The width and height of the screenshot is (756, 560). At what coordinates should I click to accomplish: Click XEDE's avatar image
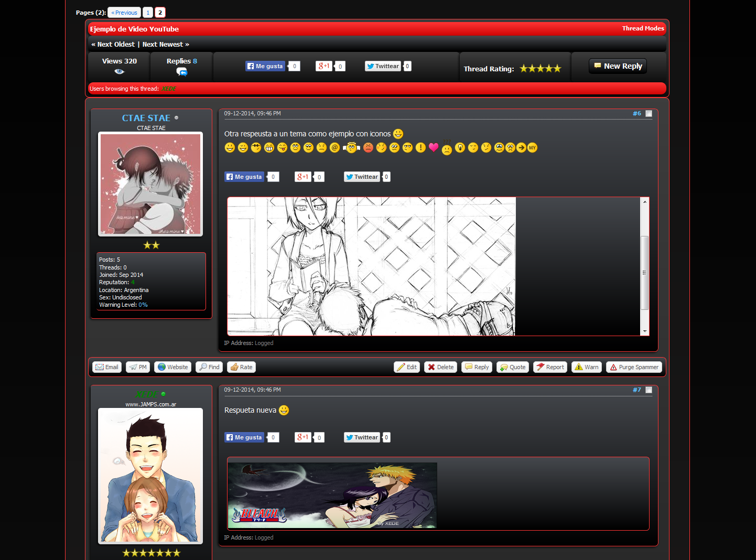[150, 476]
